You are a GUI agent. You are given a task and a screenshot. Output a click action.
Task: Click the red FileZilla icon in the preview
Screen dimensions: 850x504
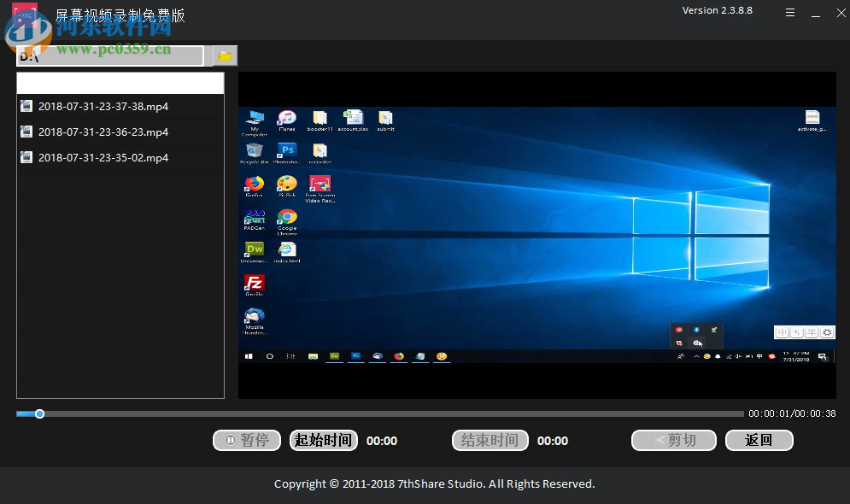(x=254, y=283)
